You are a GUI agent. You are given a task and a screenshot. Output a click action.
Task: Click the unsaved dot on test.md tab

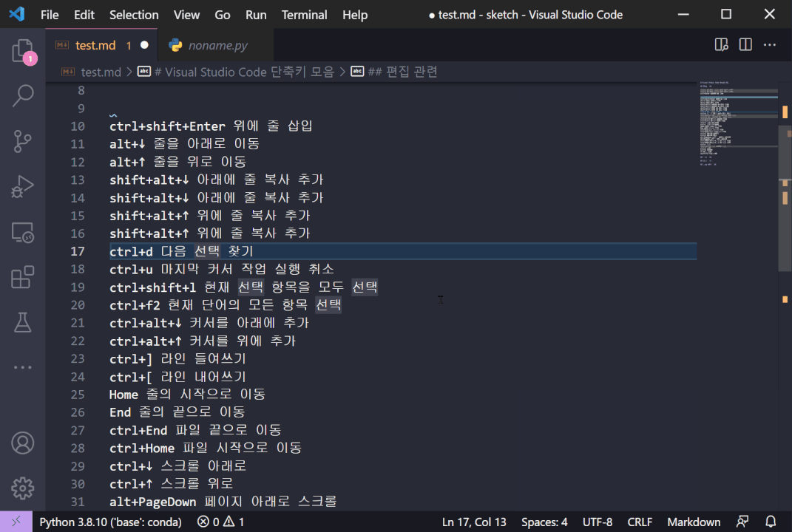point(144,45)
